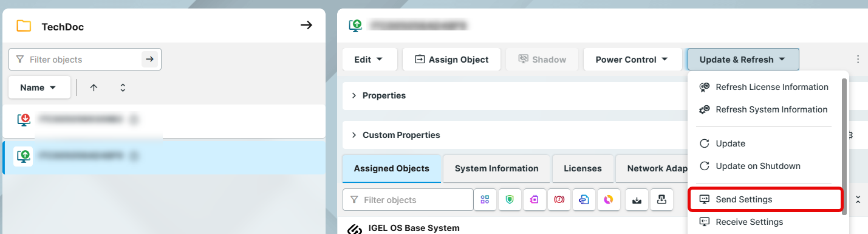Viewport: 868px width, 234px height.
Task: Click the upload tray icon button
Action: [661, 200]
